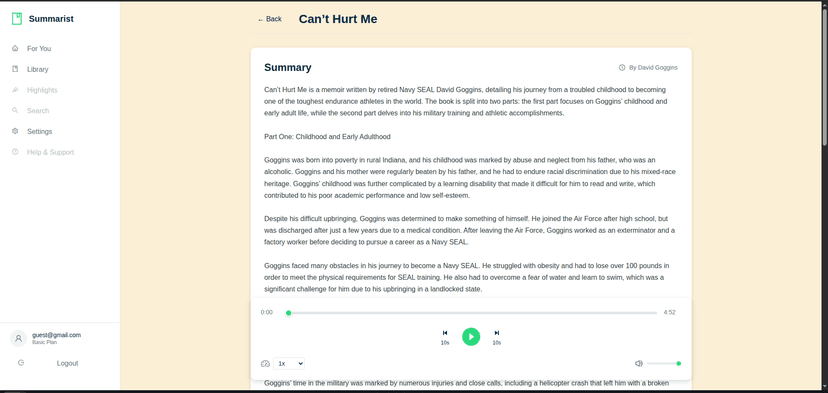Image resolution: width=828 pixels, height=393 pixels.
Task: Click the clock icon beside By David Goggins
Action: coord(622,68)
